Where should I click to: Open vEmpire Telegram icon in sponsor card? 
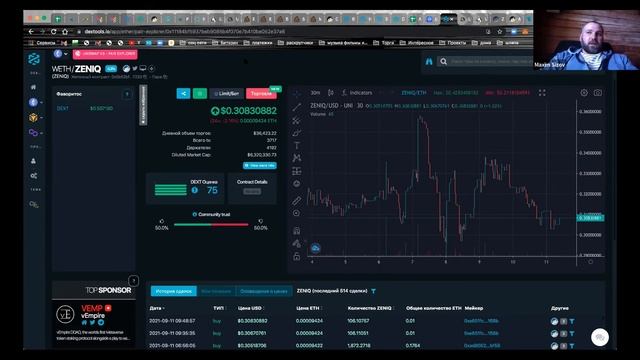(x=101, y=322)
